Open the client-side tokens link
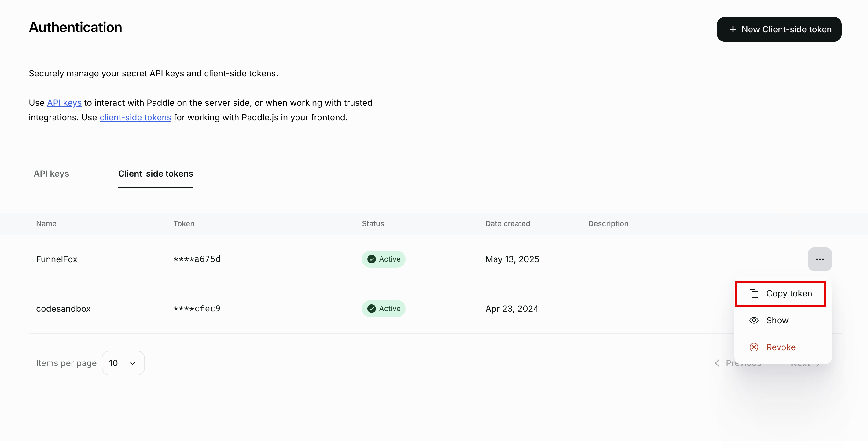This screenshot has width=868, height=448. (x=135, y=117)
